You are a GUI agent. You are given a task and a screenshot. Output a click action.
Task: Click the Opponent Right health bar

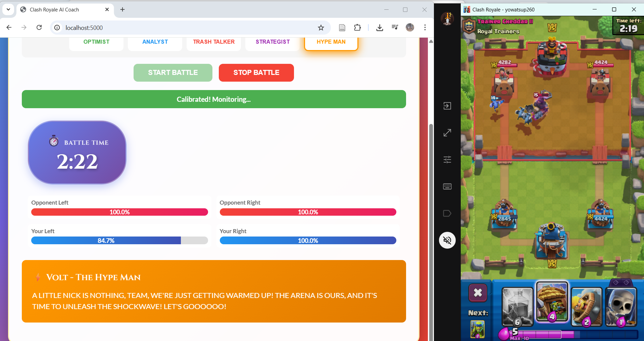(308, 212)
